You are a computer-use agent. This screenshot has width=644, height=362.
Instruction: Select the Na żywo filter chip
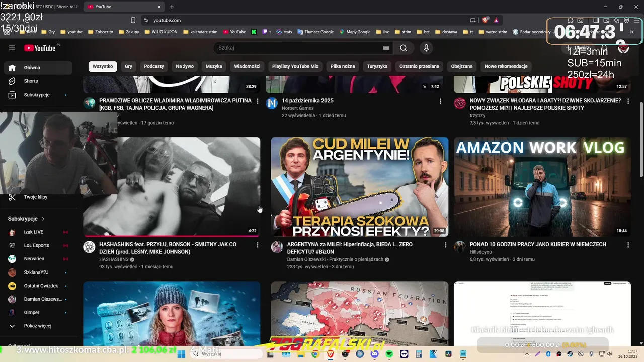coord(185,66)
